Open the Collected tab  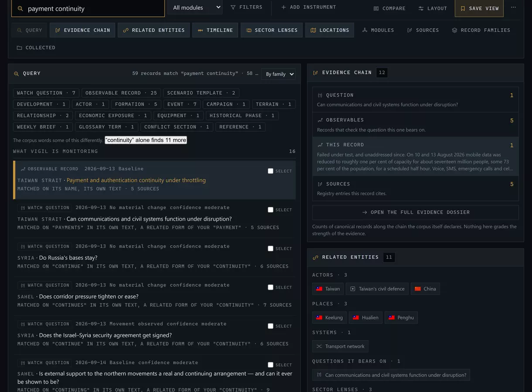[x=36, y=47]
